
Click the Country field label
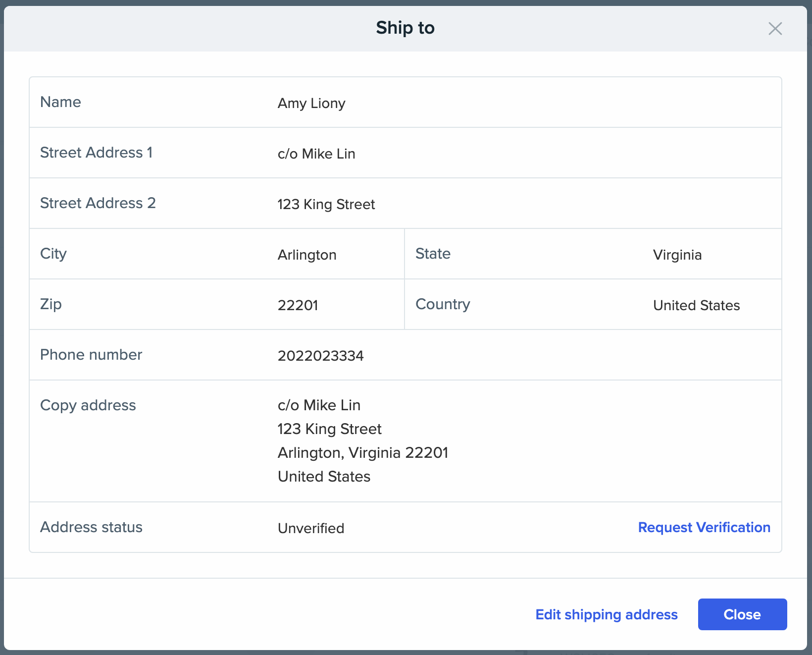tap(443, 304)
